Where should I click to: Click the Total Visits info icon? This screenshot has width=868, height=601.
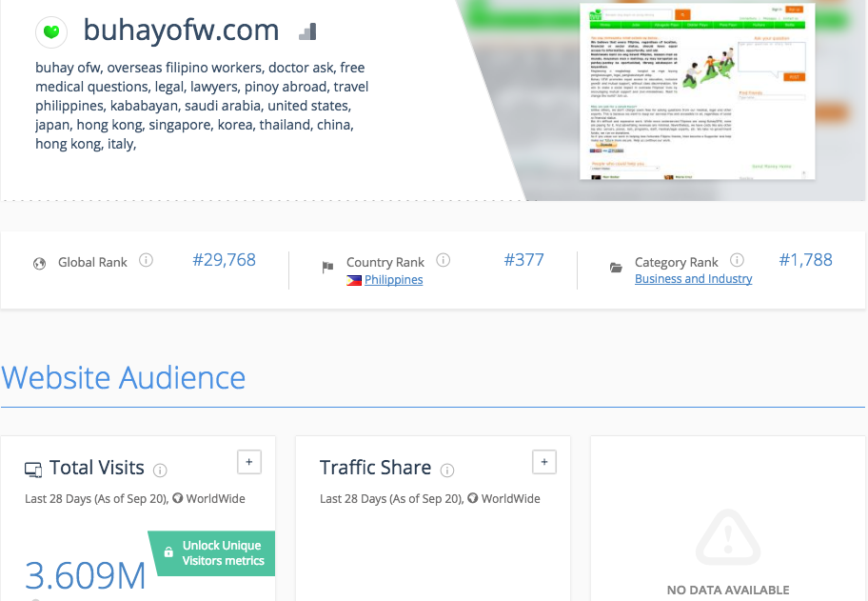pyautogui.click(x=160, y=471)
